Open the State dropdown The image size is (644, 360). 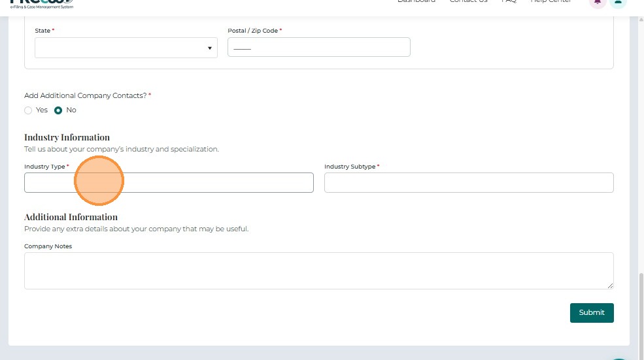(126, 48)
